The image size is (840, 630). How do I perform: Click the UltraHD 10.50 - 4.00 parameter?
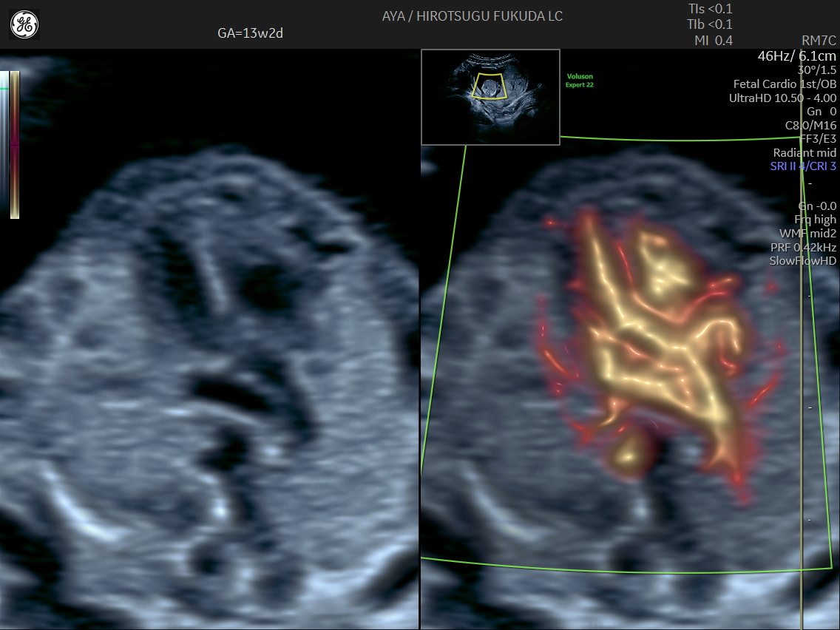click(x=782, y=98)
